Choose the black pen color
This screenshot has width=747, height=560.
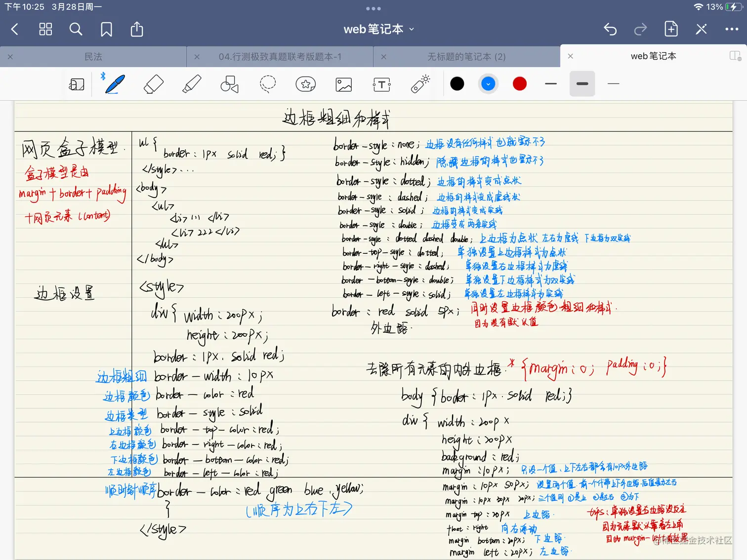(457, 84)
